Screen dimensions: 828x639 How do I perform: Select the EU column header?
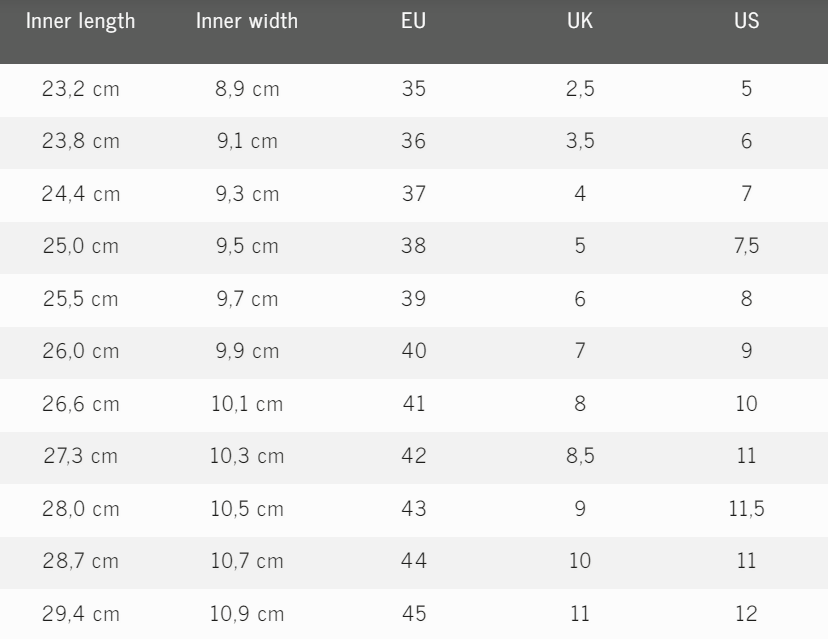coord(413,22)
